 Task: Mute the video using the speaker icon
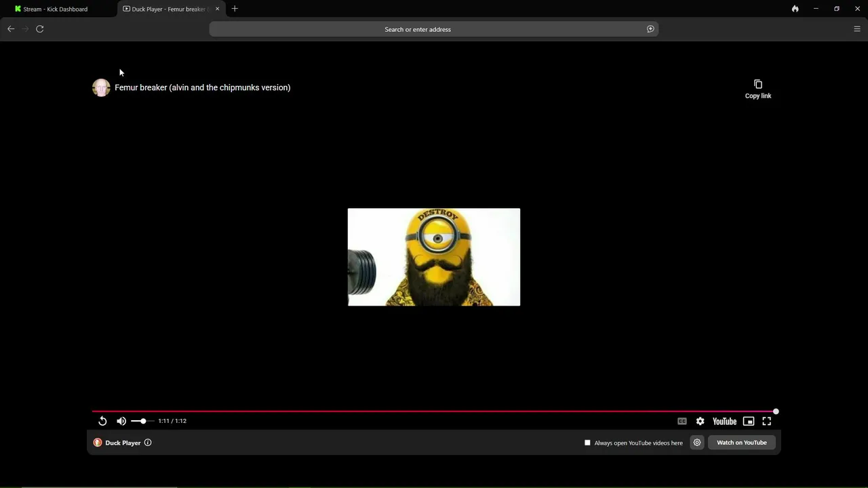[121, 421]
